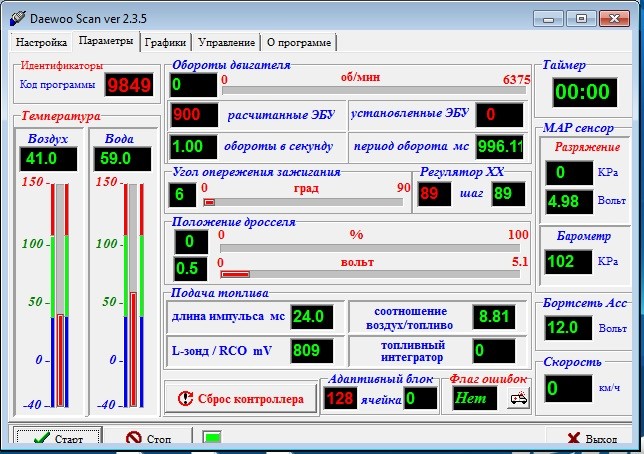Click the barometer value 102
The image size is (644, 454).
[x=568, y=262]
